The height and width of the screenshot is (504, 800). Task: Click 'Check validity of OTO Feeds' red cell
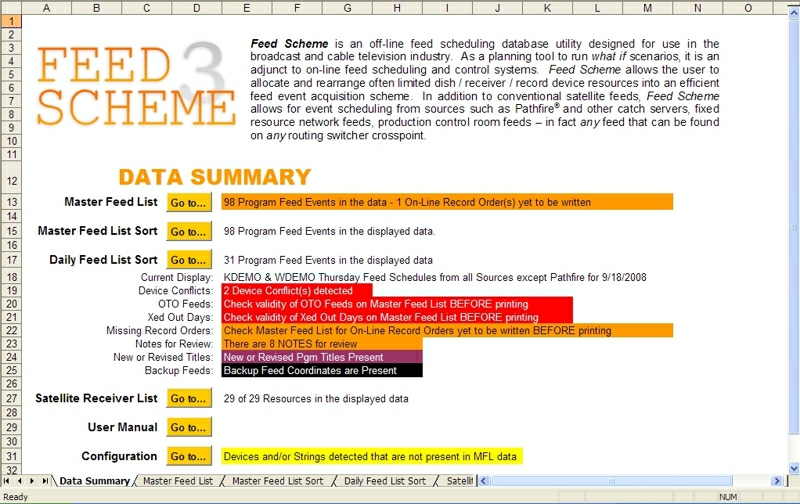point(397,304)
